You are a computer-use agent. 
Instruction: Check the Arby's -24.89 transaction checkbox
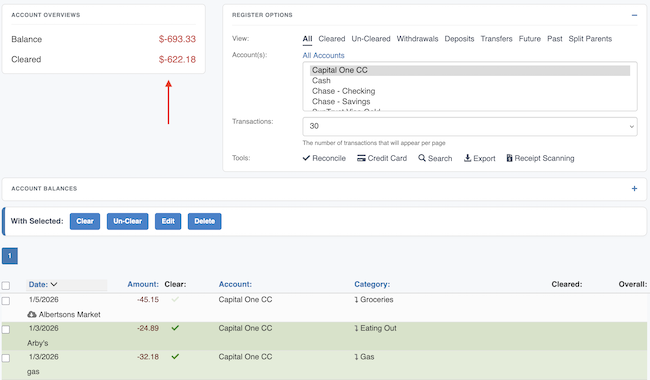click(x=6, y=329)
